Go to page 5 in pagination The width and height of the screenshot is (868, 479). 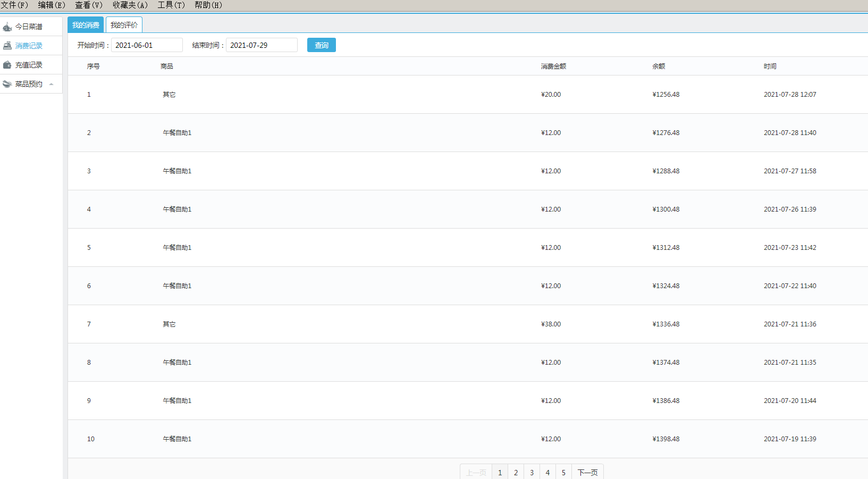coord(563,472)
